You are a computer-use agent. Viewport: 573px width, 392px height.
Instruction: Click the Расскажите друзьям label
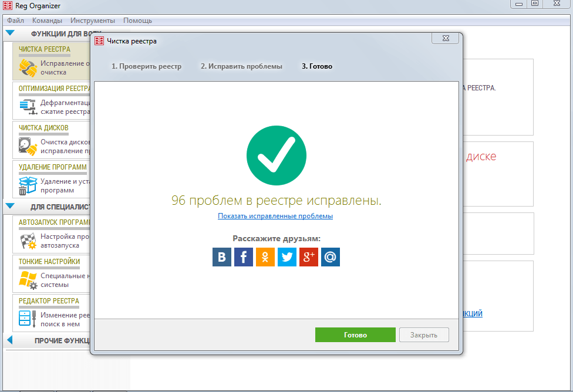(x=277, y=239)
